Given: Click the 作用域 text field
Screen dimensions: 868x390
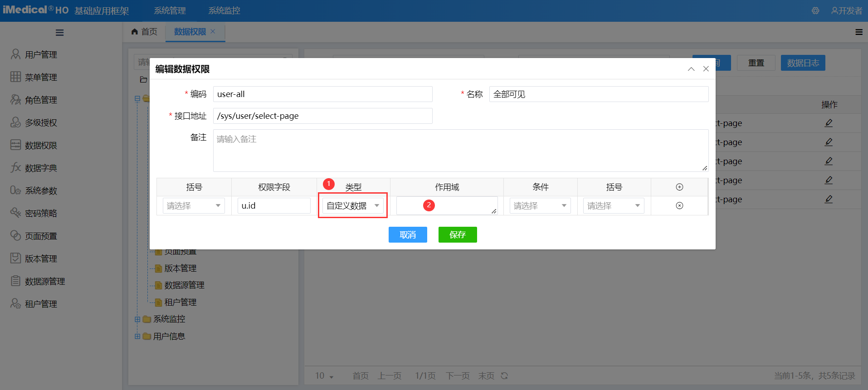Looking at the screenshot, I should [447, 206].
